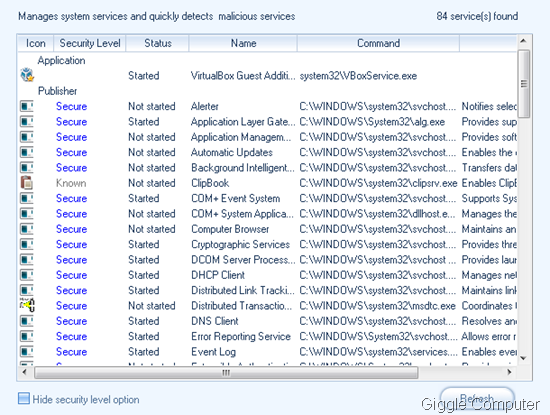
Task: Click the Alerter service row icon
Action: pyautogui.click(x=27, y=106)
